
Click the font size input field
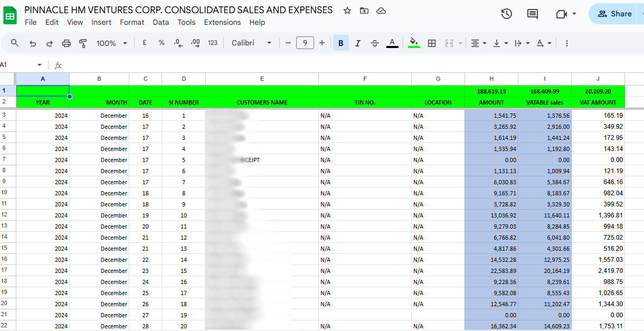(x=305, y=43)
